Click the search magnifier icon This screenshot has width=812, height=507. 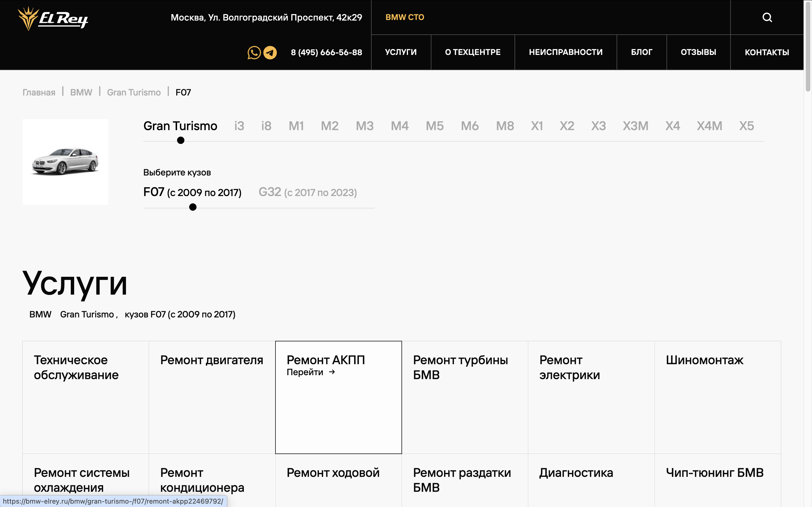pyautogui.click(x=767, y=17)
